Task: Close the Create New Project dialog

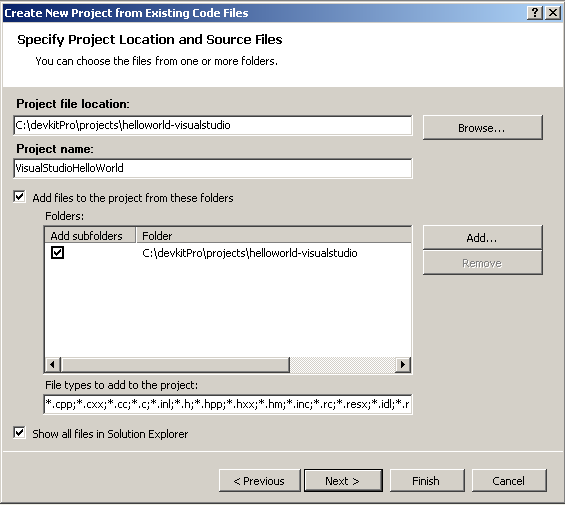Action: 553,13
